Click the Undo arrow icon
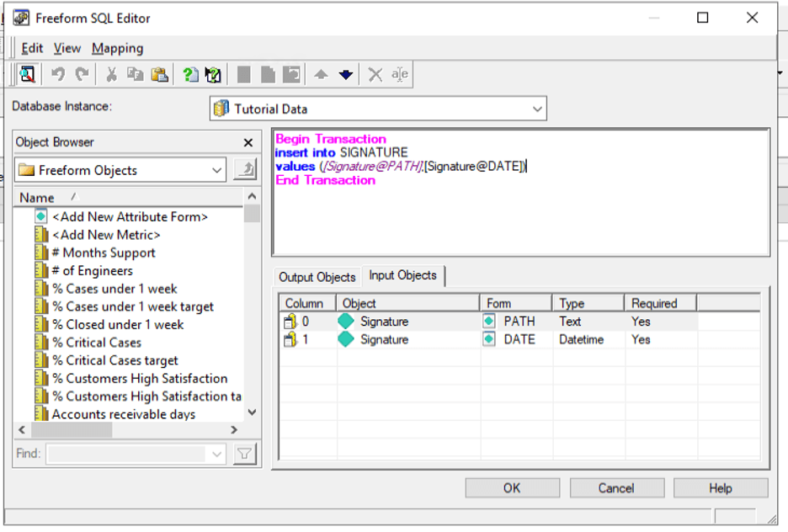The width and height of the screenshot is (788, 532). click(x=58, y=75)
